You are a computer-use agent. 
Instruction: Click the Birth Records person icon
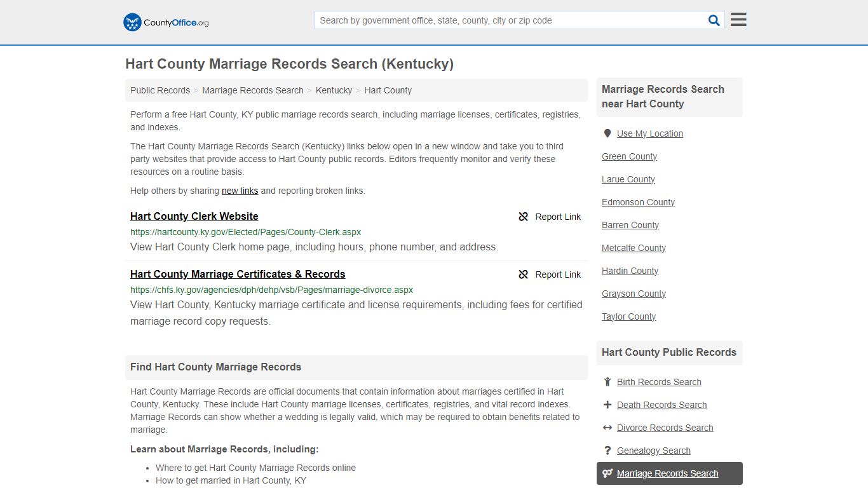click(607, 382)
